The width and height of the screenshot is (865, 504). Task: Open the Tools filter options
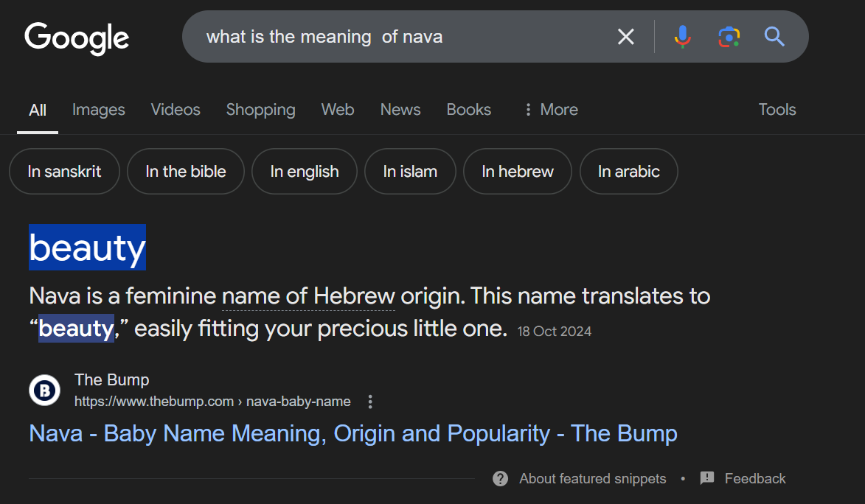pyautogui.click(x=777, y=110)
